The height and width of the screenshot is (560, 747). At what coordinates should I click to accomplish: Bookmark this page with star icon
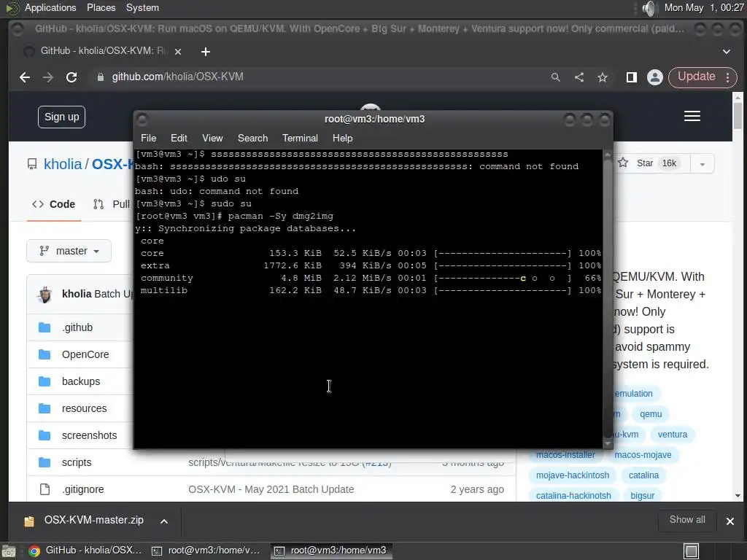[x=603, y=77]
